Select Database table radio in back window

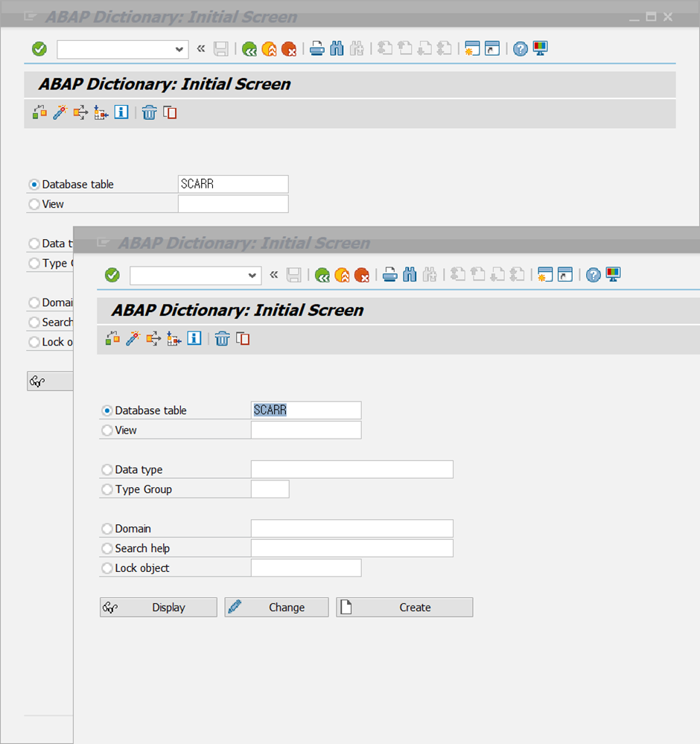[x=34, y=184]
